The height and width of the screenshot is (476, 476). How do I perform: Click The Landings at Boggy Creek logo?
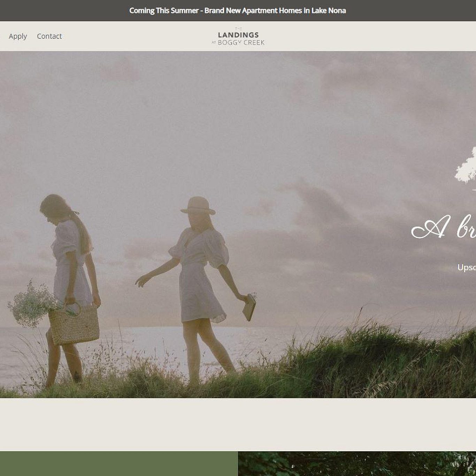coord(238,37)
